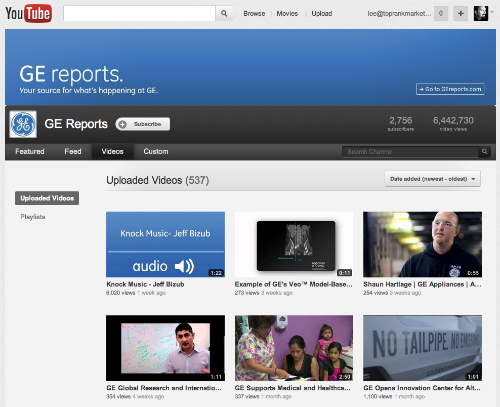Open the Upload link
This screenshot has height=407, width=500.
coord(322,14)
